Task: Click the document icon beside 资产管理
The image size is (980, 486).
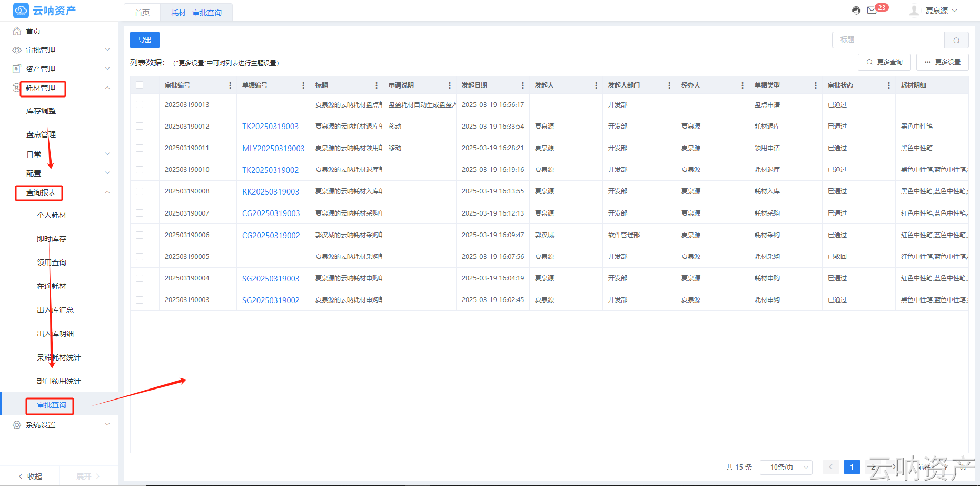Action: (17, 69)
